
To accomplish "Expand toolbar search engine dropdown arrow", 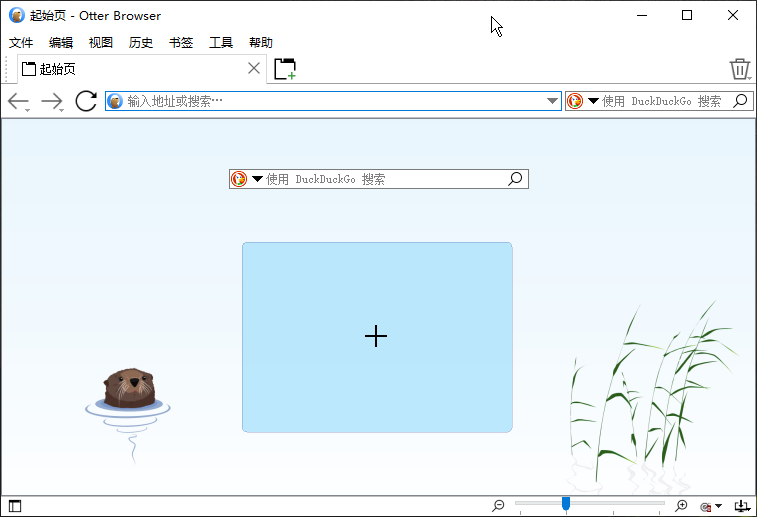I will click(593, 101).
